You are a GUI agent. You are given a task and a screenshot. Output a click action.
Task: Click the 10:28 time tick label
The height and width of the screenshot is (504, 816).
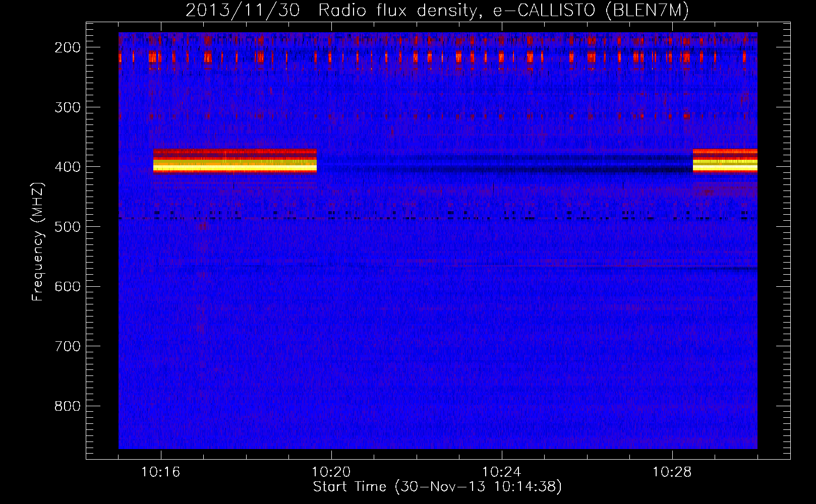click(x=672, y=472)
